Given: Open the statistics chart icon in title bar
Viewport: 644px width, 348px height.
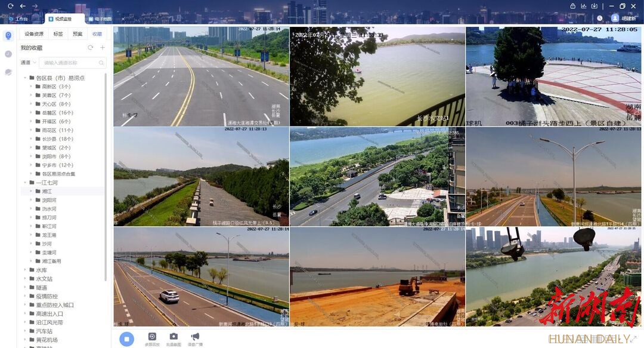Looking at the screenshot, I should [x=584, y=6].
